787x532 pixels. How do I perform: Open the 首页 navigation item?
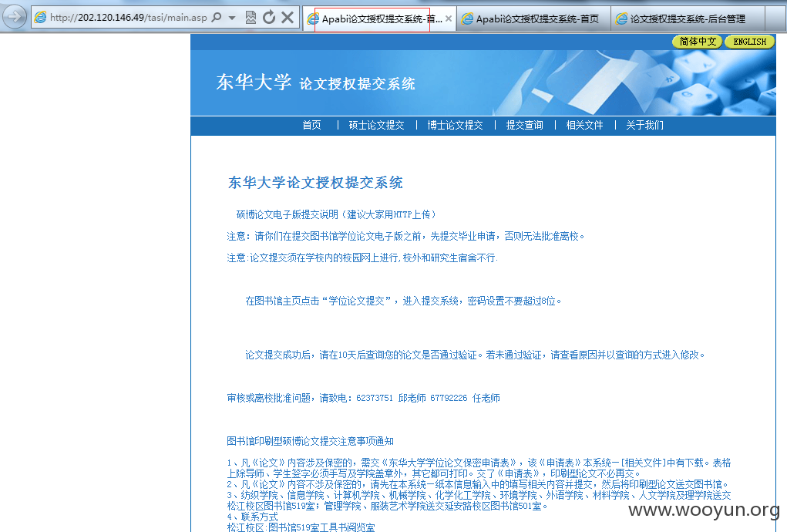311,125
